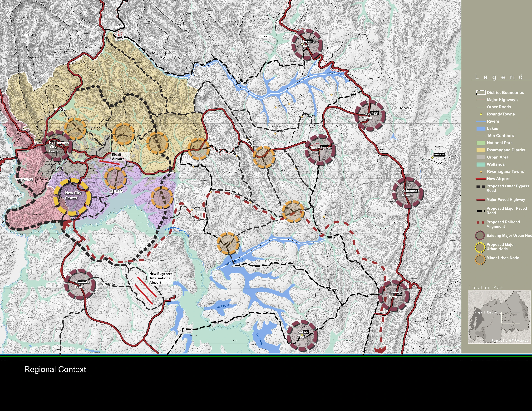Click the Minor Urban Node legend symbol

click(480, 259)
